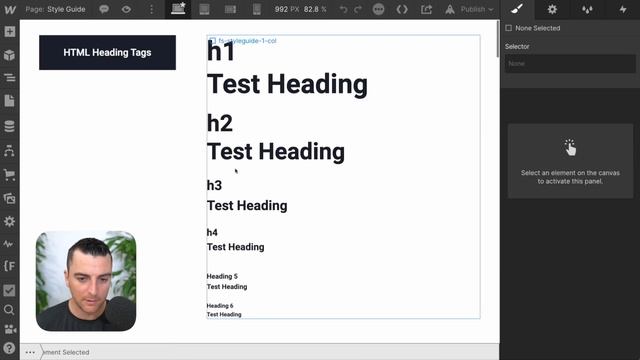640x360 pixels.
Task: Redo the last change
Action: [358, 9]
